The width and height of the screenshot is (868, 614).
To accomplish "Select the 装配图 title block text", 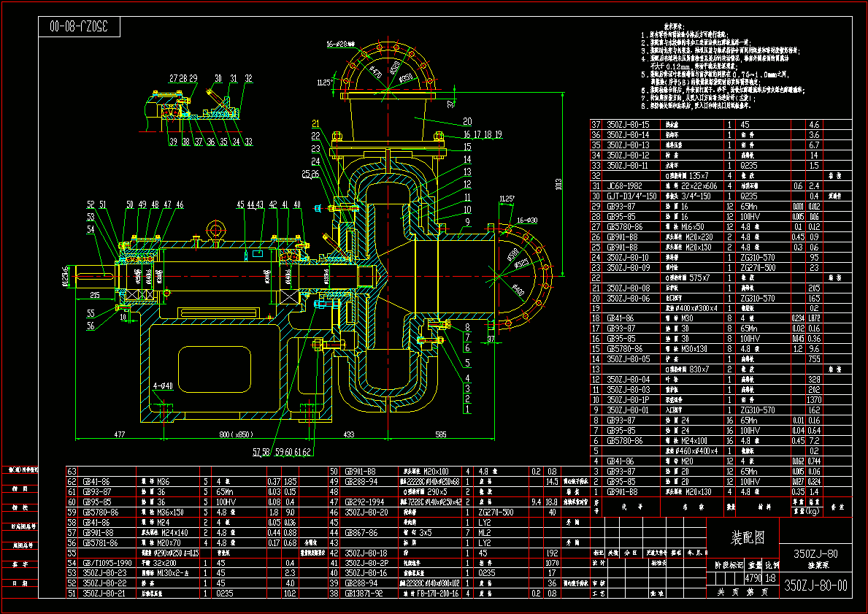I will coord(748,537).
